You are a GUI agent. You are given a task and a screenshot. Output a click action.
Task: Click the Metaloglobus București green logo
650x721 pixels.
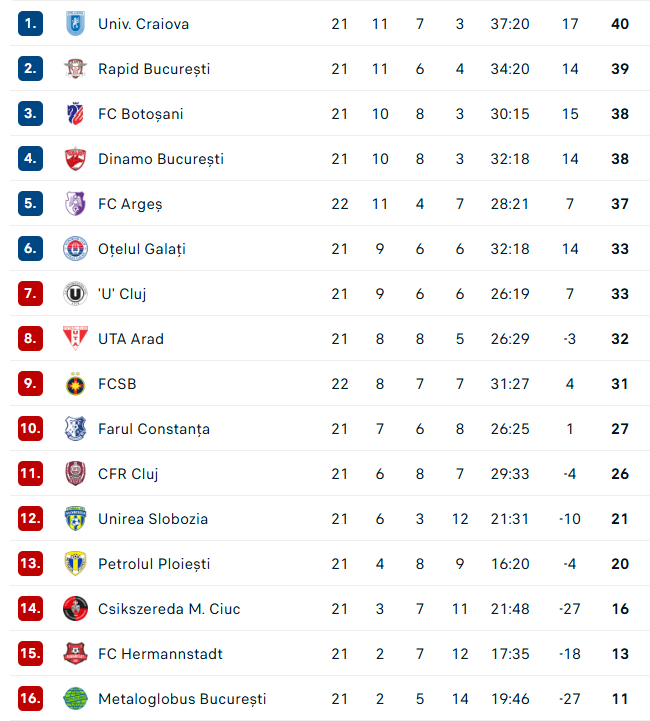click(x=75, y=699)
